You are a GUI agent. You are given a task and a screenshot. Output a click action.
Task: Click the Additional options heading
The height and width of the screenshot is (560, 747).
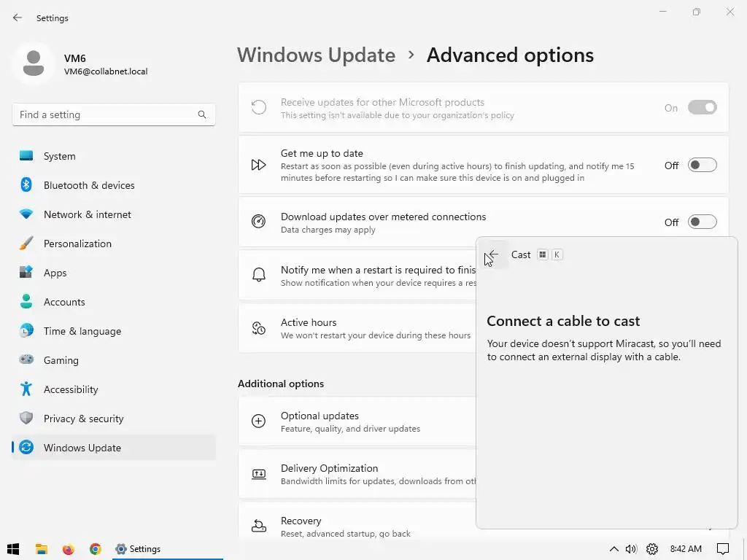(x=281, y=384)
